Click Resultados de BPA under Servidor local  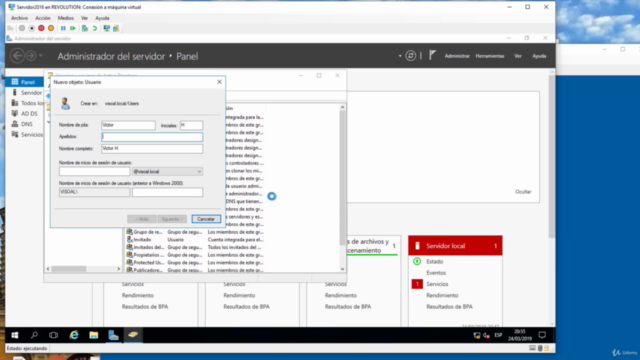point(449,307)
